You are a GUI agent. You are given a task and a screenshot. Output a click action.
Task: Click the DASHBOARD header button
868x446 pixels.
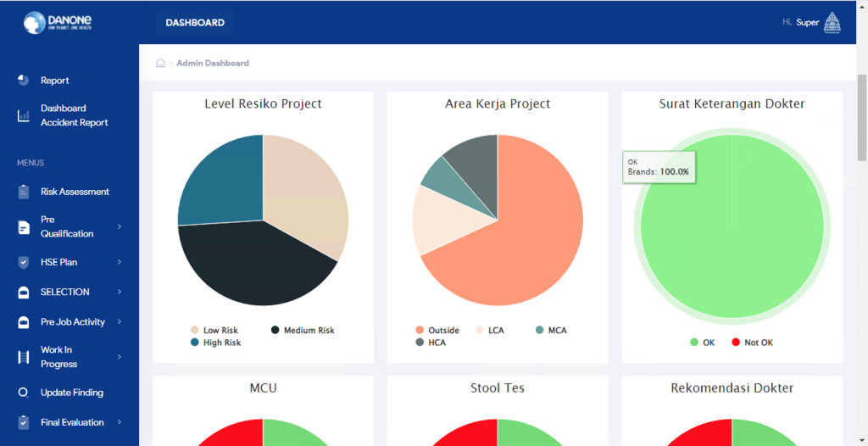point(195,23)
